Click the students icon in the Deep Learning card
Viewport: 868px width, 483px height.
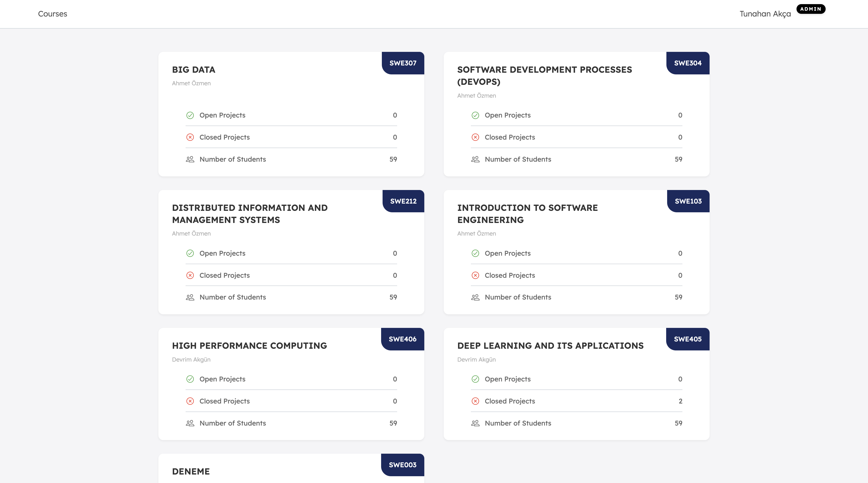(x=475, y=423)
